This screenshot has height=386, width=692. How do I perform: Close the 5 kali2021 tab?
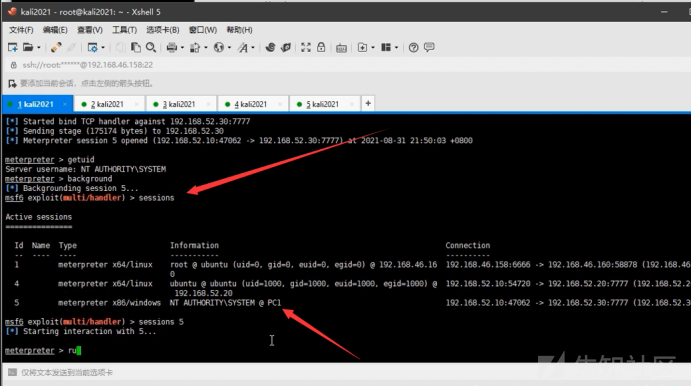tap(352, 104)
